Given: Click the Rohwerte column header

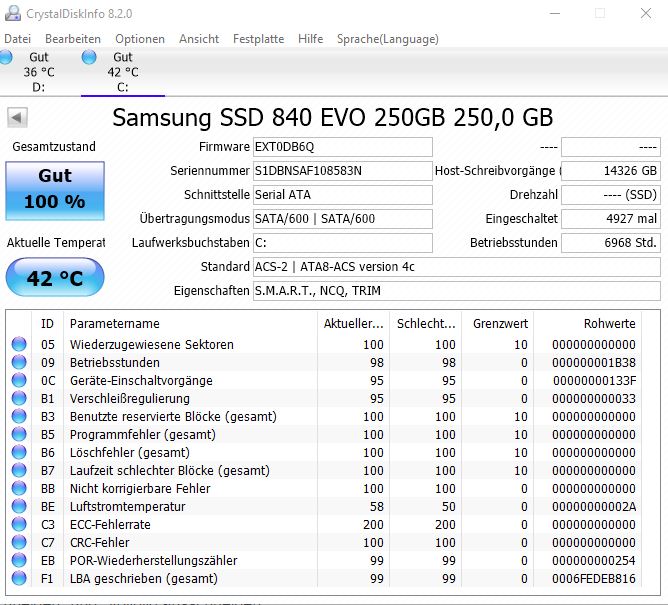Looking at the screenshot, I should pos(588,323).
